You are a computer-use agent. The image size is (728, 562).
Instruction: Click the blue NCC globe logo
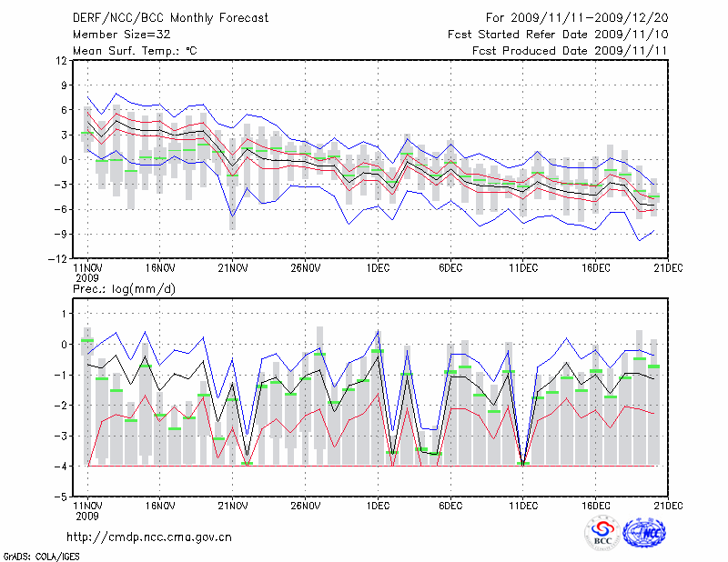[643, 534]
